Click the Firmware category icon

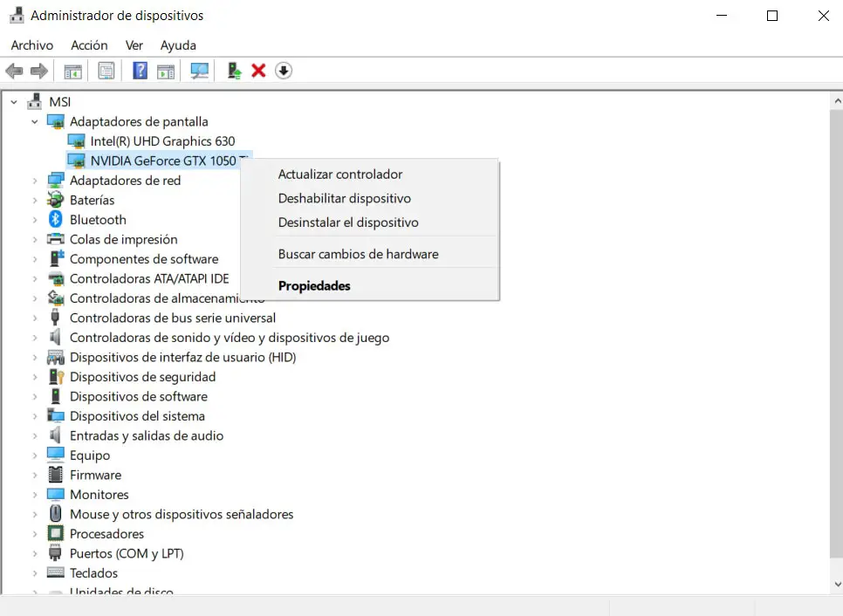(x=55, y=475)
